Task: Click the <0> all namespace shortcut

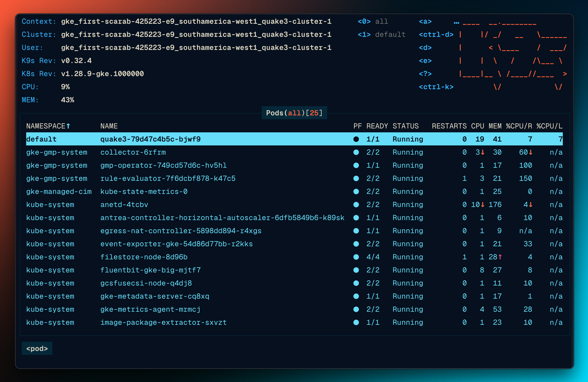Action: pyautogui.click(x=373, y=22)
